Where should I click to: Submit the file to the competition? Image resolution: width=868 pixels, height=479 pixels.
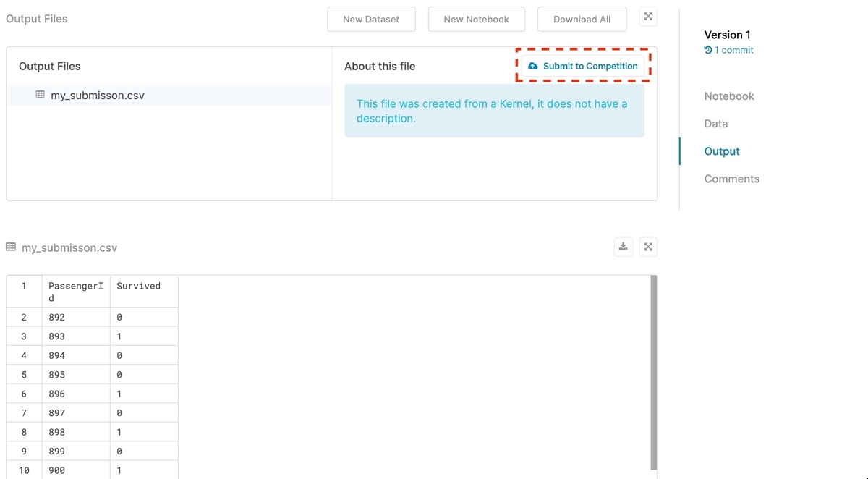pos(583,66)
